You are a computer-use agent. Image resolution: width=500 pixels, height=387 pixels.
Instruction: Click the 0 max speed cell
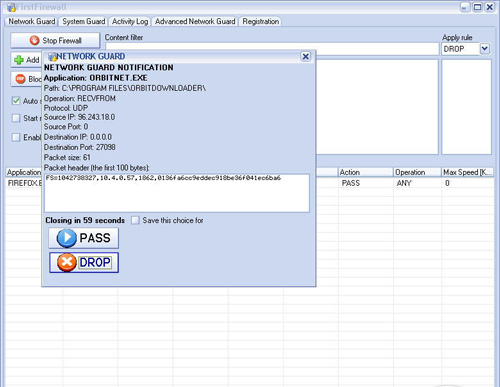pyautogui.click(x=447, y=183)
